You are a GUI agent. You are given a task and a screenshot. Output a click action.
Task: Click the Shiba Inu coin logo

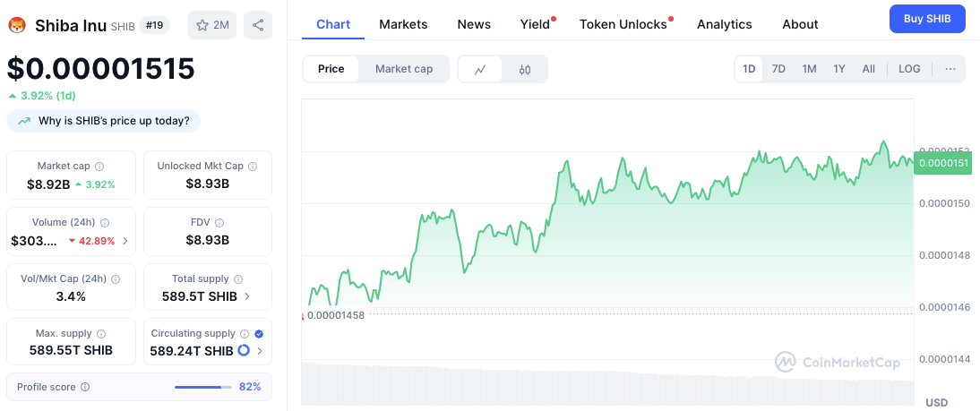pos(16,25)
